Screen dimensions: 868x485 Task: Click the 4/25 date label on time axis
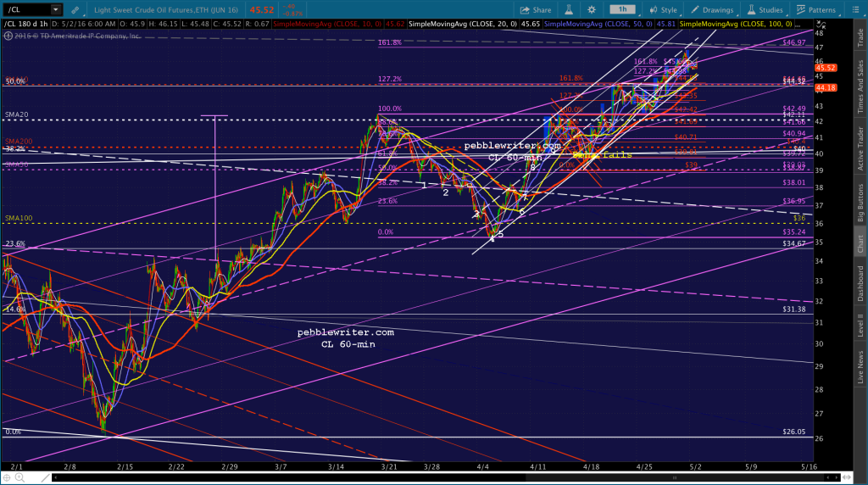(x=644, y=467)
